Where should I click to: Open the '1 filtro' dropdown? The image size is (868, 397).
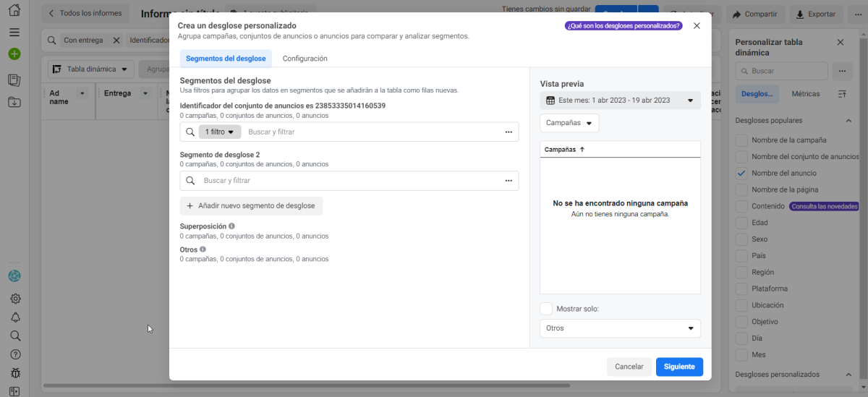[x=220, y=132]
